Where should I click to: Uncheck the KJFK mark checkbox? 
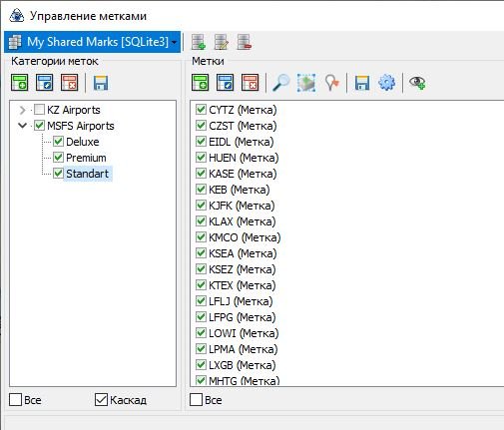click(201, 206)
